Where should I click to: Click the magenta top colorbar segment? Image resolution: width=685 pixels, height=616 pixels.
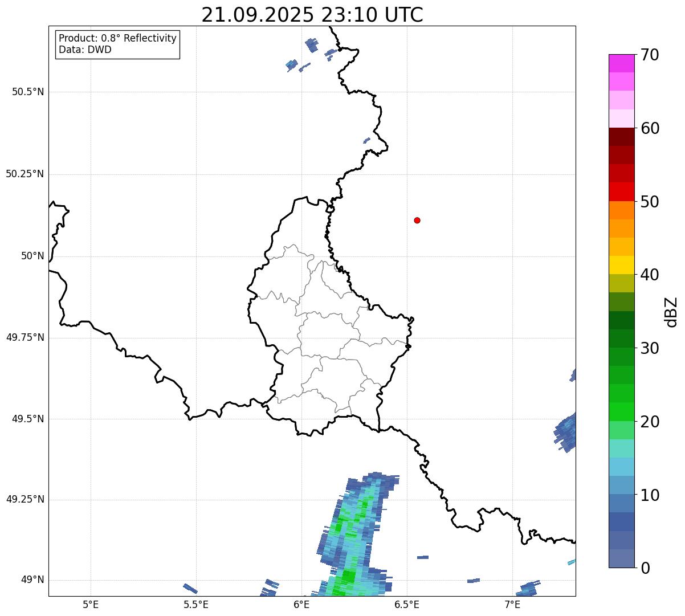point(621,63)
